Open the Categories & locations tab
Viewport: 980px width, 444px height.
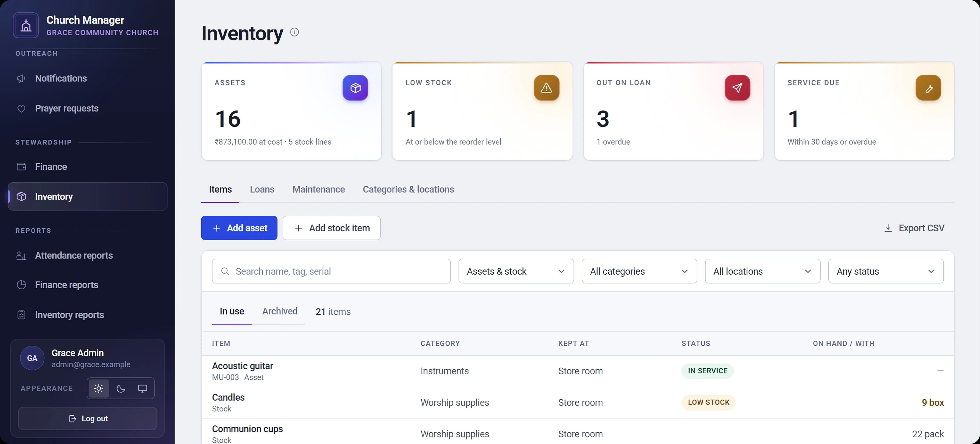(x=408, y=190)
